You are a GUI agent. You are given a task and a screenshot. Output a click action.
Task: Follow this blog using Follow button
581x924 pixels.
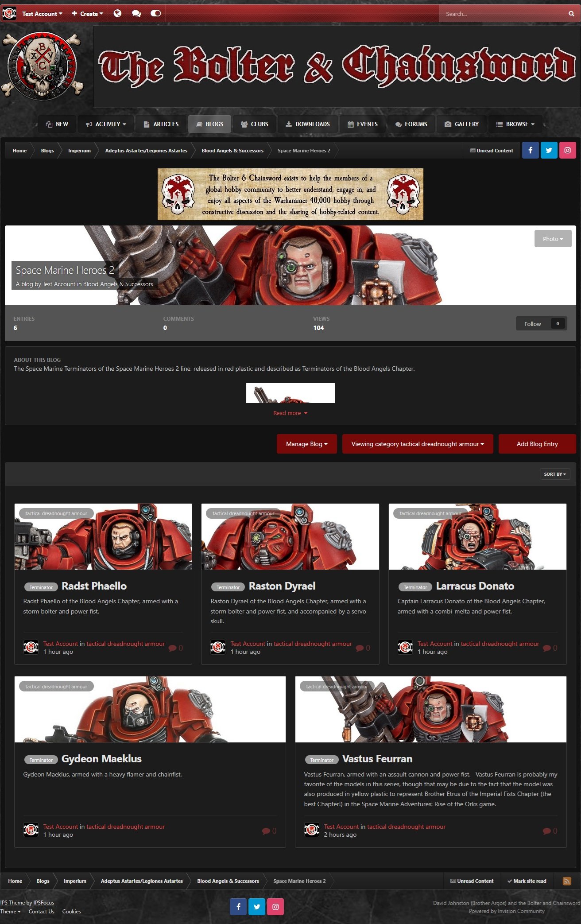click(x=533, y=324)
